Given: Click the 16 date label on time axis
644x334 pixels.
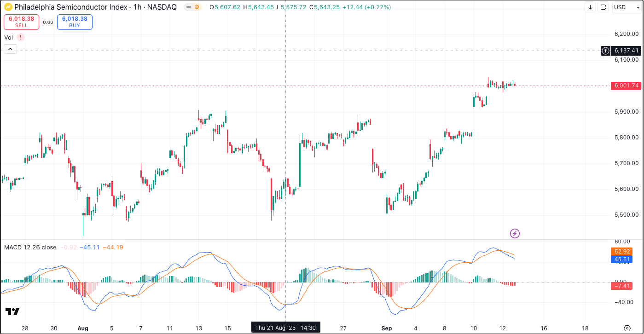Looking at the screenshot, I should tap(544, 328).
